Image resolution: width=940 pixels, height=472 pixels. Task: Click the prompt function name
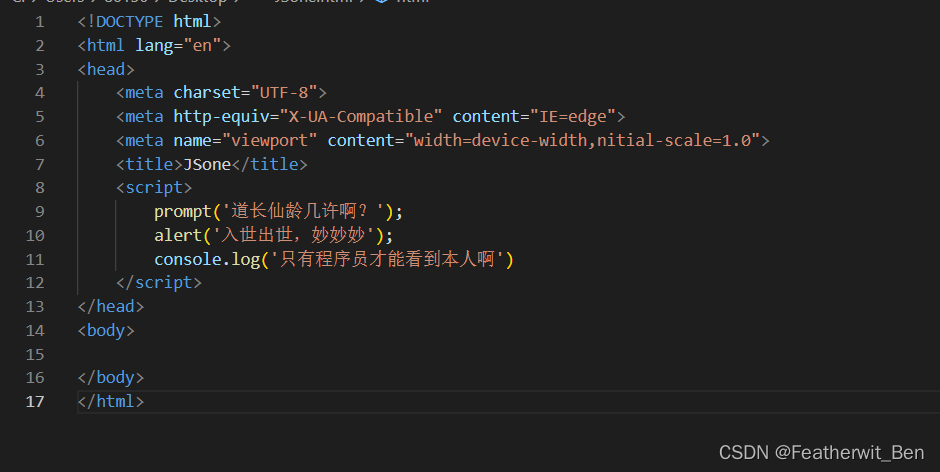(x=183, y=212)
